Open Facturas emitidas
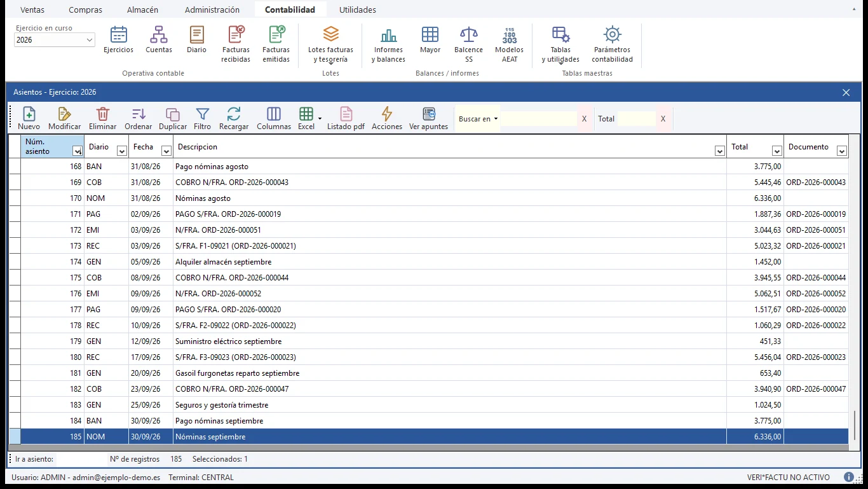The height and width of the screenshot is (489, 868). pos(276,44)
